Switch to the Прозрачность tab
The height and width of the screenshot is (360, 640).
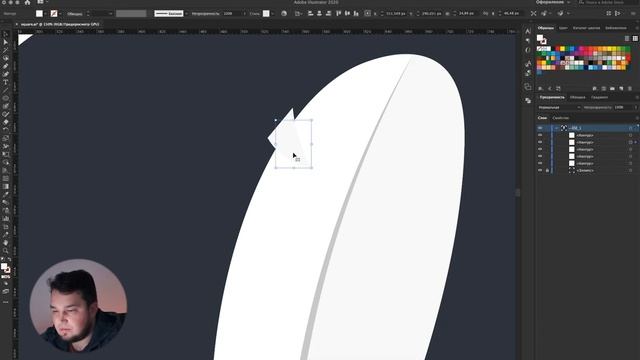pos(552,97)
